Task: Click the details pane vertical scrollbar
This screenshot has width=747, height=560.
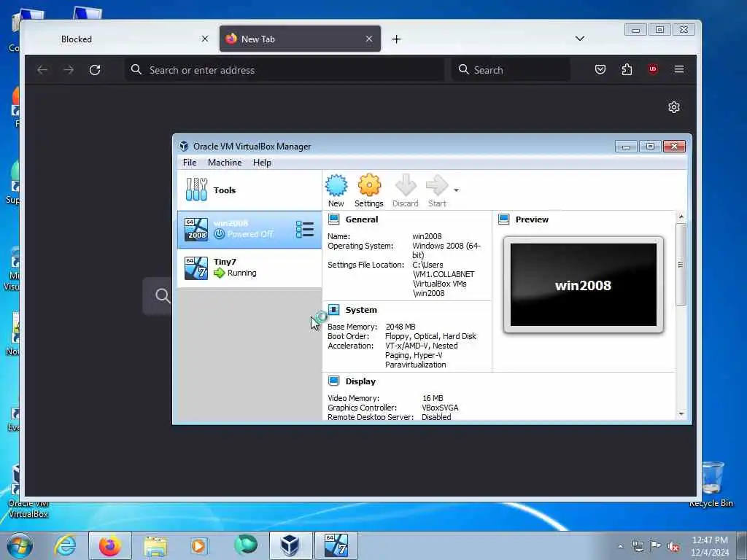Action: [x=681, y=265]
